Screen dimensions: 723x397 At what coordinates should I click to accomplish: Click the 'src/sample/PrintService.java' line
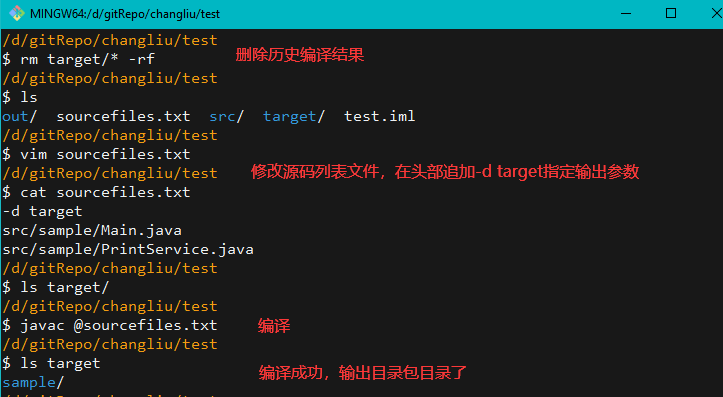coord(128,249)
